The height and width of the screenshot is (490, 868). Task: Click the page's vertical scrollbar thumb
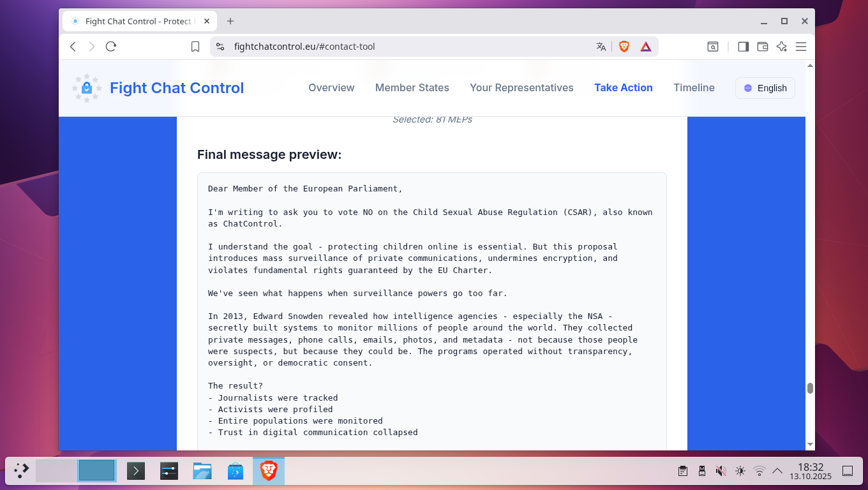click(x=810, y=388)
